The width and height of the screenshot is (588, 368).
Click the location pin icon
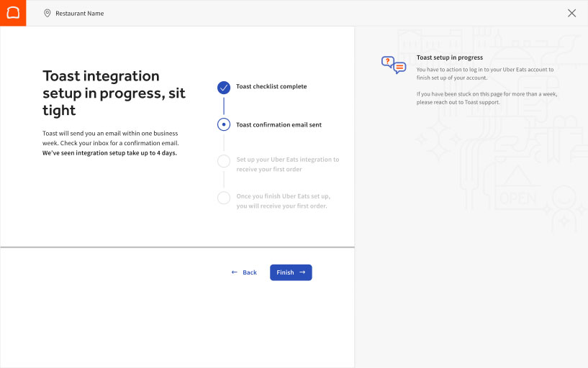[48, 13]
